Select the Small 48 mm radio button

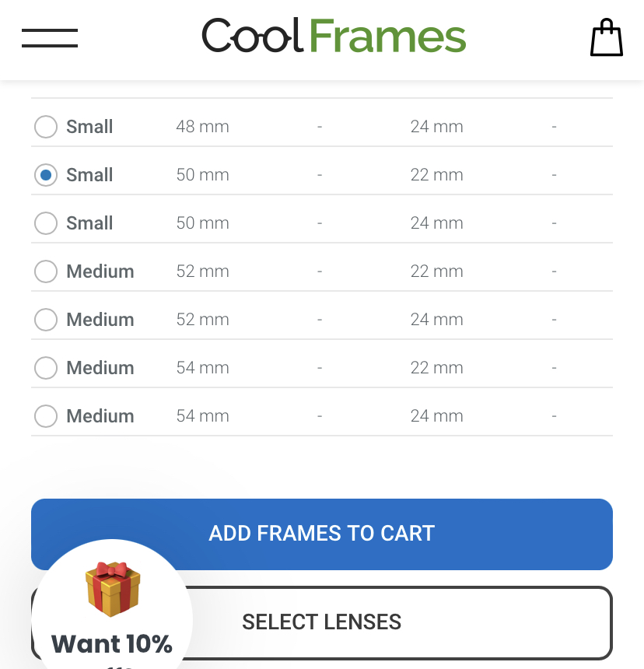coord(46,127)
